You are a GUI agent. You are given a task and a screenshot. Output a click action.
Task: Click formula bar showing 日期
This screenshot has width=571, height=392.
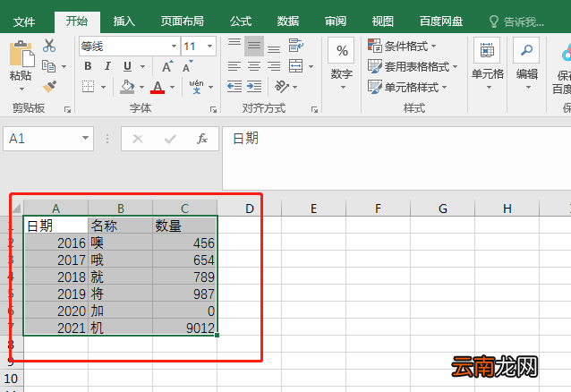[396, 158]
